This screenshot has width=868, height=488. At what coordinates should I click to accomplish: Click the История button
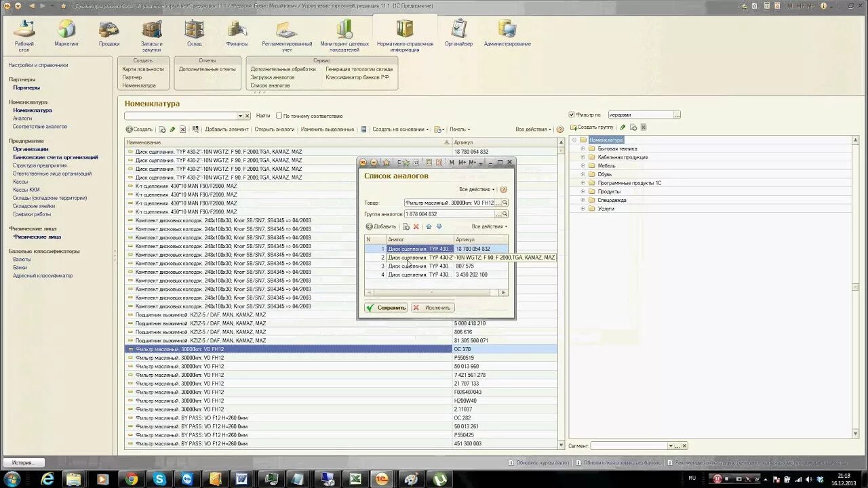coord(24,463)
